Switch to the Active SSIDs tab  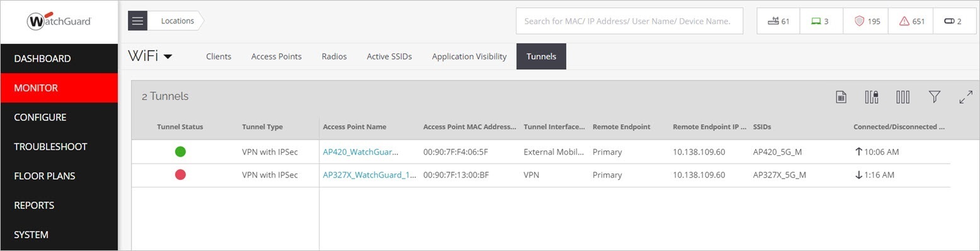pos(389,56)
